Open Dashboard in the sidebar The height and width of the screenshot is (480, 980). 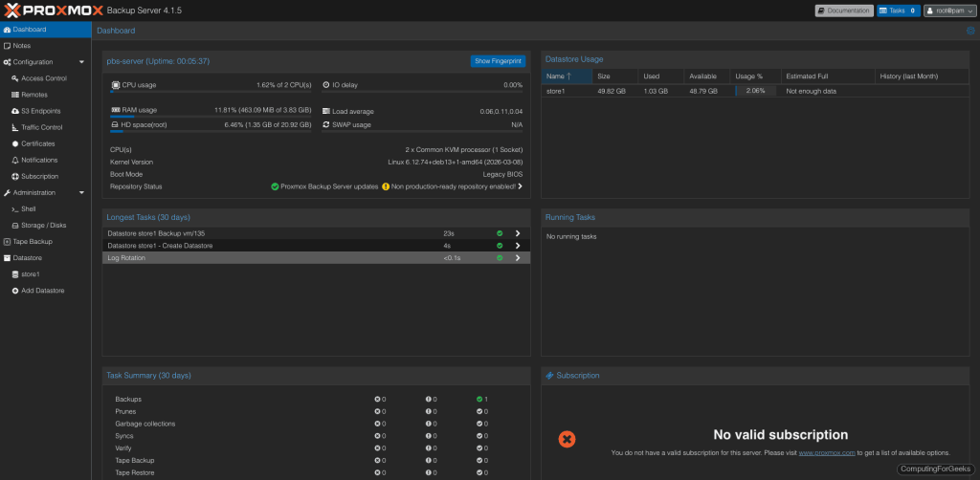tap(46, 30)
